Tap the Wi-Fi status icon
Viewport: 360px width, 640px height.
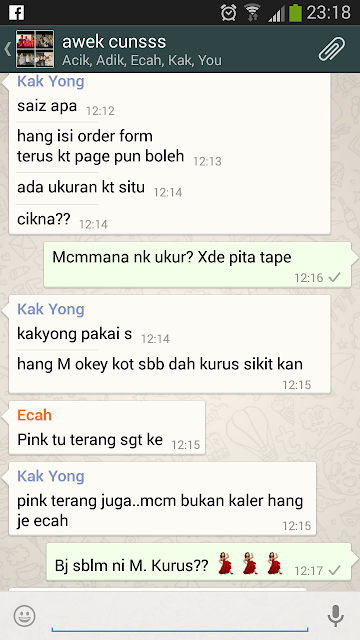pyautogui.click(x=253, y=12)
